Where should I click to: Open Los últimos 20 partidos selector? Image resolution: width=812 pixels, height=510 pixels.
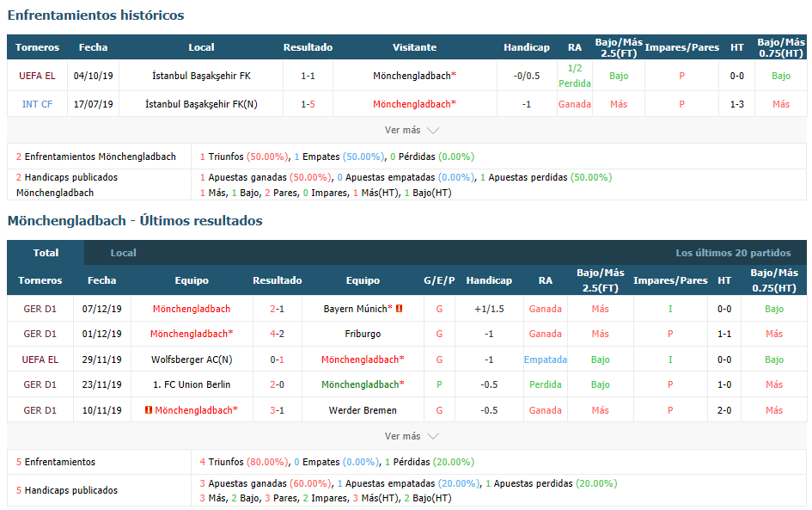click(733, 253)
